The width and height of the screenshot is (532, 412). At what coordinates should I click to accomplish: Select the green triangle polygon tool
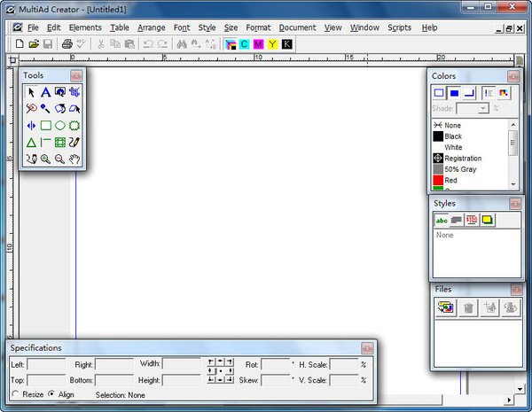click(x=31, y=143)
